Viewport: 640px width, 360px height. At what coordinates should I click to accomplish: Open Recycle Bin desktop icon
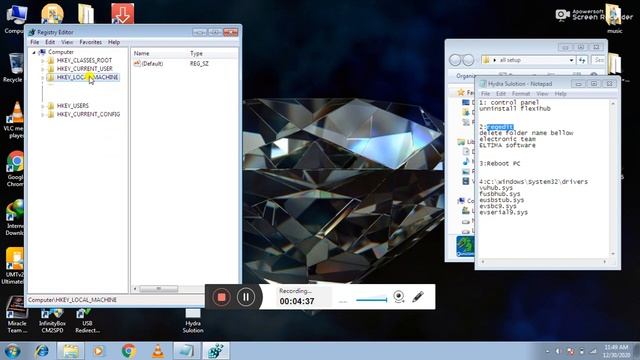(14, 68)
